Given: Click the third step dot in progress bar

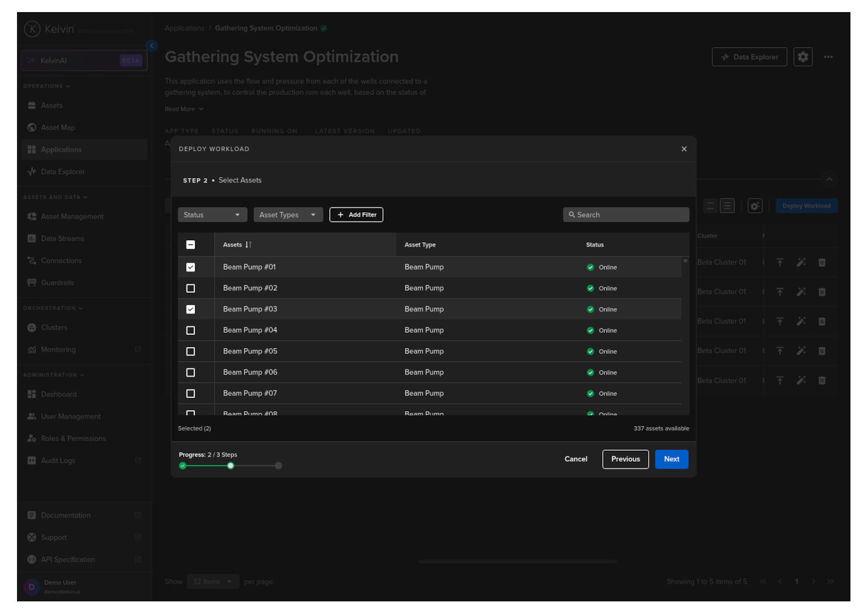Looking at the screenshot, I should (278, 466).
